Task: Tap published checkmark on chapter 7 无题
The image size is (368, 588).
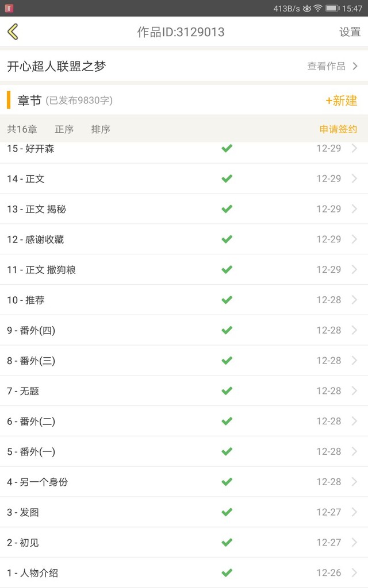Action: coord(227,390)
